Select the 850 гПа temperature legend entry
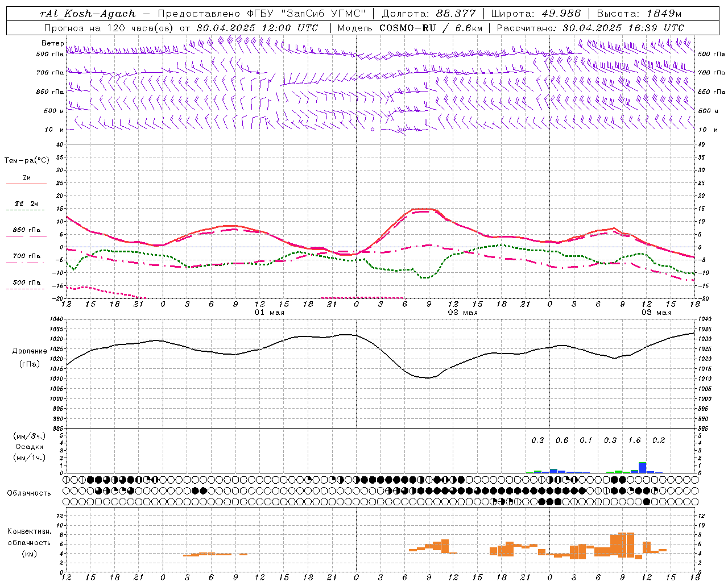This screenshot has height=582, width=728. [x=27, y=230]
